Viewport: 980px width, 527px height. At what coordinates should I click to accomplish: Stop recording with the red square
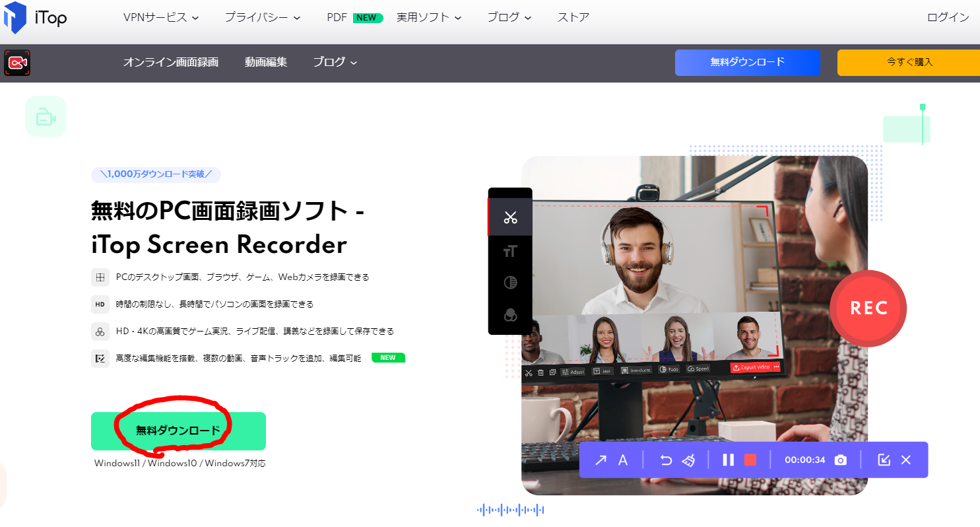click(750, 460)
